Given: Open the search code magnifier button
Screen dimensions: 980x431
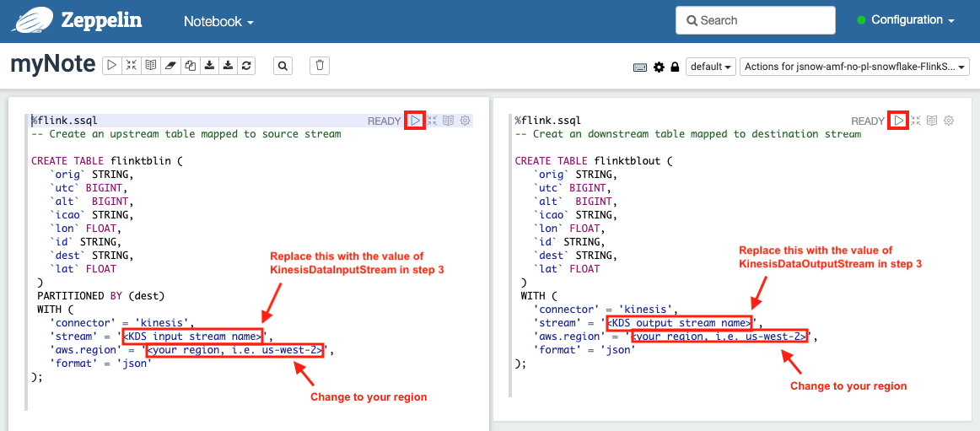Looking at the screenshot, I should click(x=283, y=66).
